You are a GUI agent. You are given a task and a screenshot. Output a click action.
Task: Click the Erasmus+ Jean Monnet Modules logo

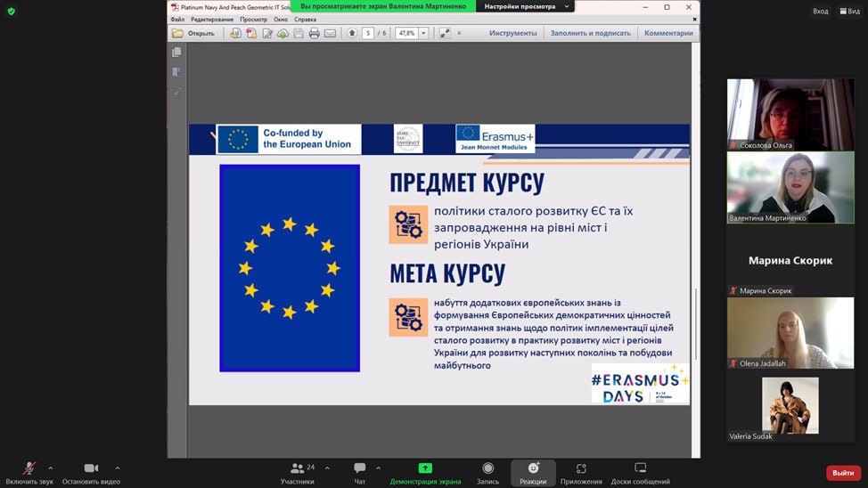point(495,138)
